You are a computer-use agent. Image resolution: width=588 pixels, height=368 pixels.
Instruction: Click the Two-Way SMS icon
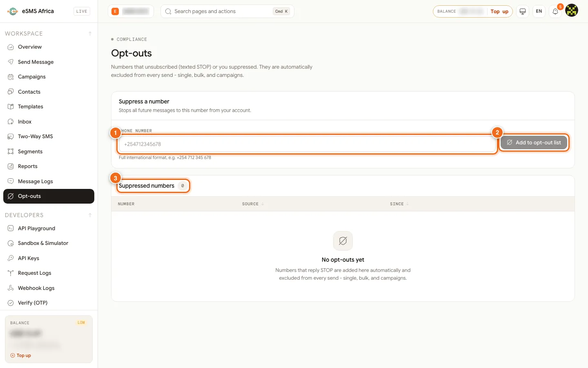point(11,137)
